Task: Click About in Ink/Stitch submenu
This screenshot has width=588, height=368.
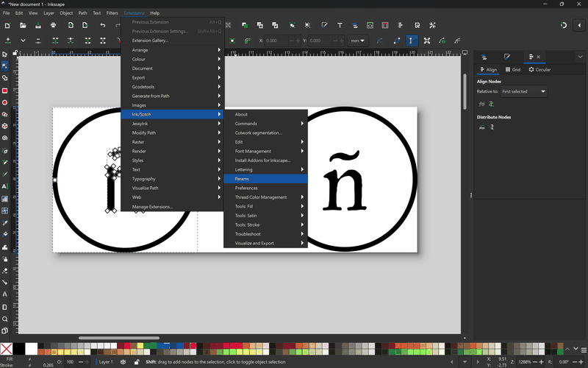Action: pos(265,114)
